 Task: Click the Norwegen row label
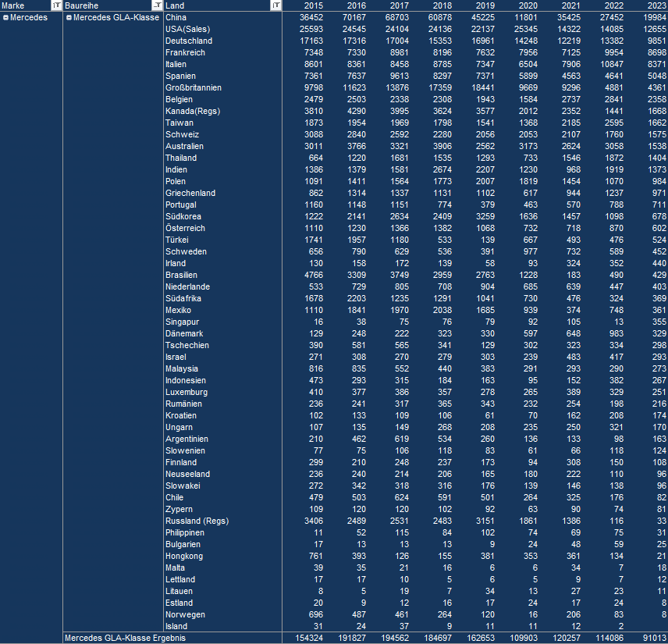(185, 615)
